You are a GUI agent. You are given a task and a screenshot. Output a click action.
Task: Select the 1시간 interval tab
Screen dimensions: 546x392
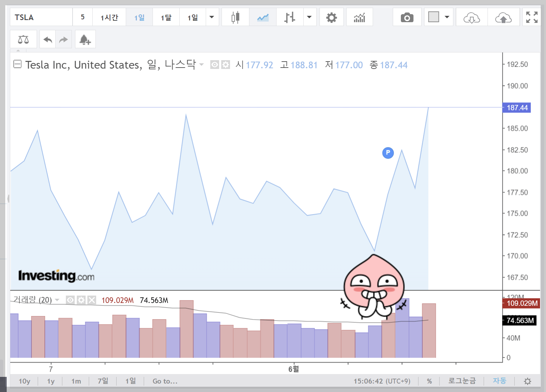coord(109,17)
